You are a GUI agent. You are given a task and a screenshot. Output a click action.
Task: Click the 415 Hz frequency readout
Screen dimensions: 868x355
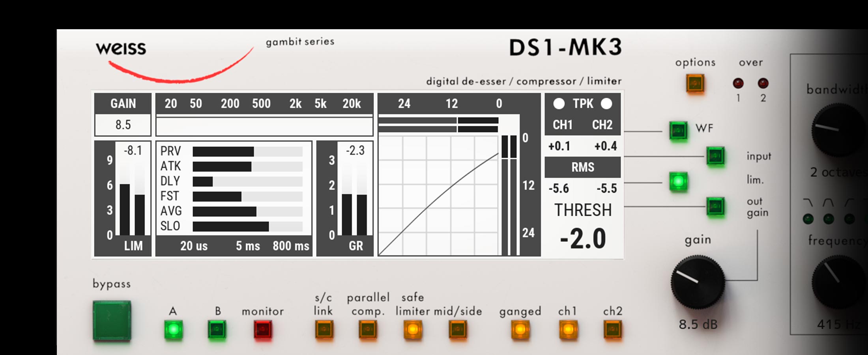click(839, 325)
